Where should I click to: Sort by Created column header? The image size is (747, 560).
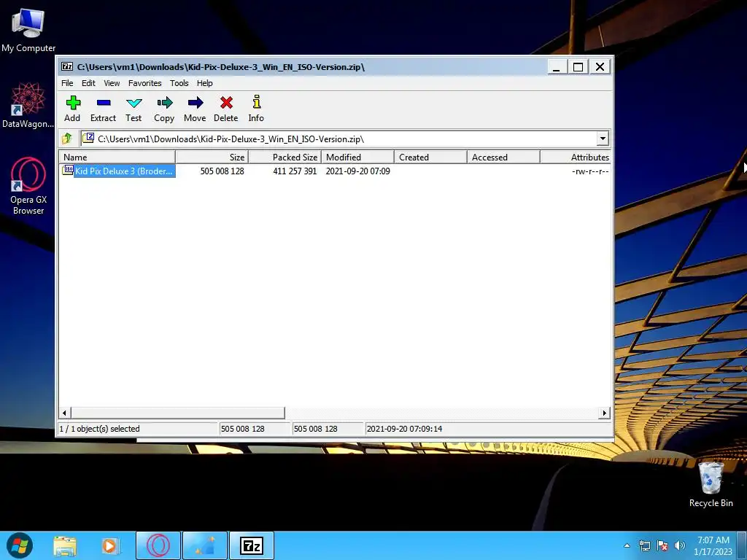[430, 157]
